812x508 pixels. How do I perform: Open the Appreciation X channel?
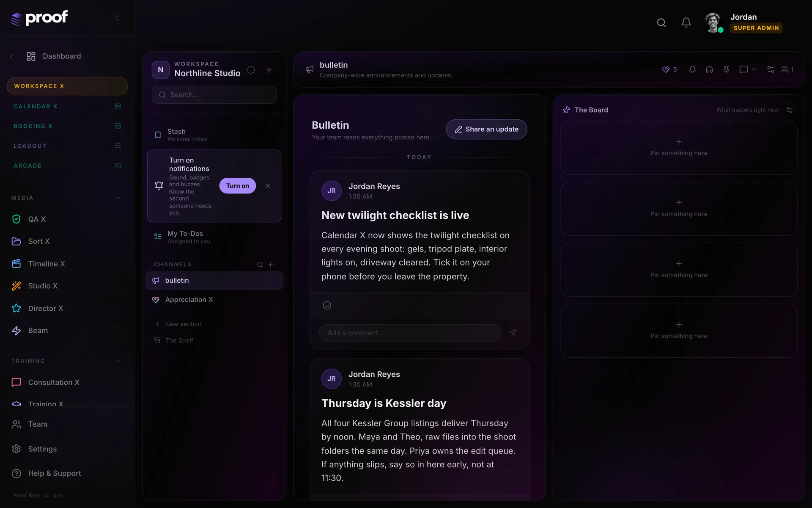(214, 300)
